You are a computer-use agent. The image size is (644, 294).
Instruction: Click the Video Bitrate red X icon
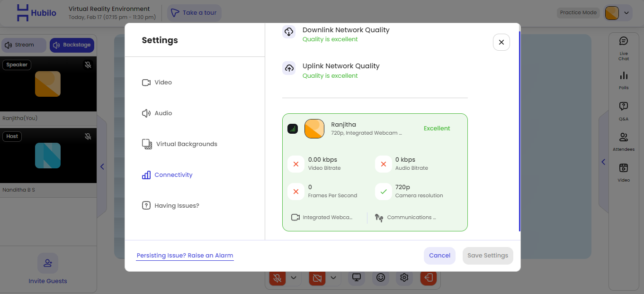pos(296,164)
